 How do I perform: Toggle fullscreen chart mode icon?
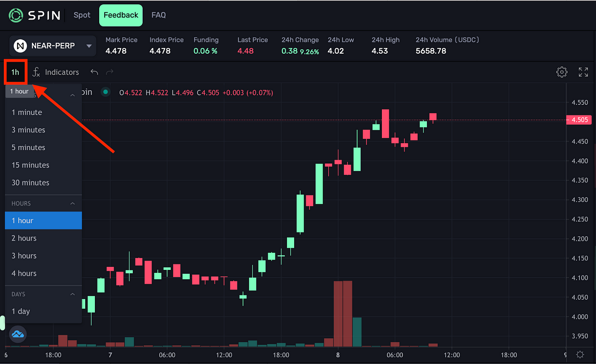point(583,72)
